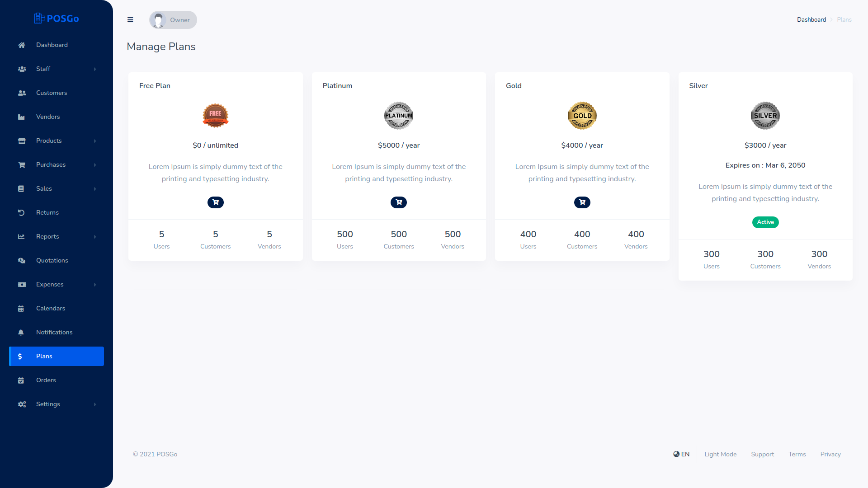Image resolution: width=868 pixels, height=488 pixels.
Task: Click the Expenses sidebar icon
Action: pos(21,284)
